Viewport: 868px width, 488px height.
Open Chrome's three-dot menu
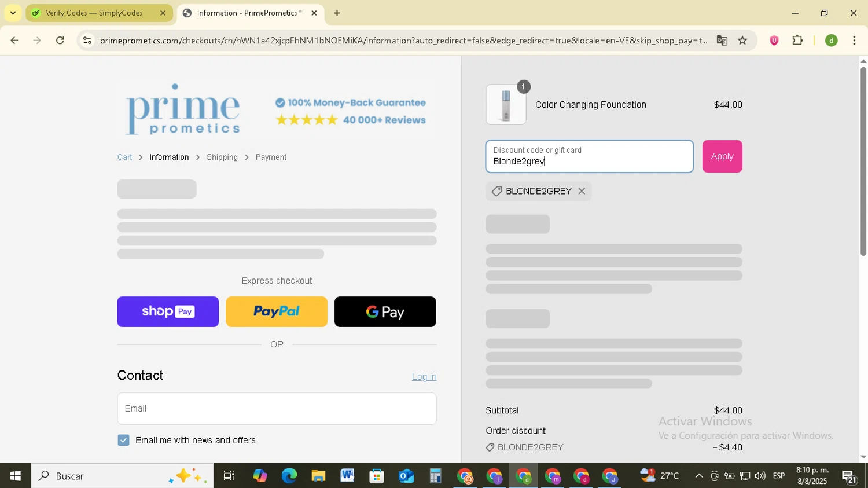(x=855, y=41)
